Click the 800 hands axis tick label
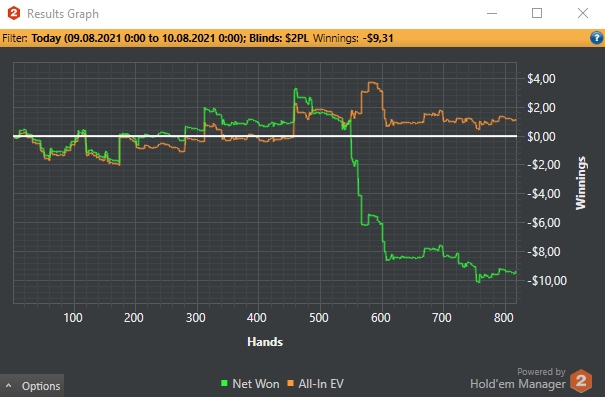The image size is (605, 397). 504,318
